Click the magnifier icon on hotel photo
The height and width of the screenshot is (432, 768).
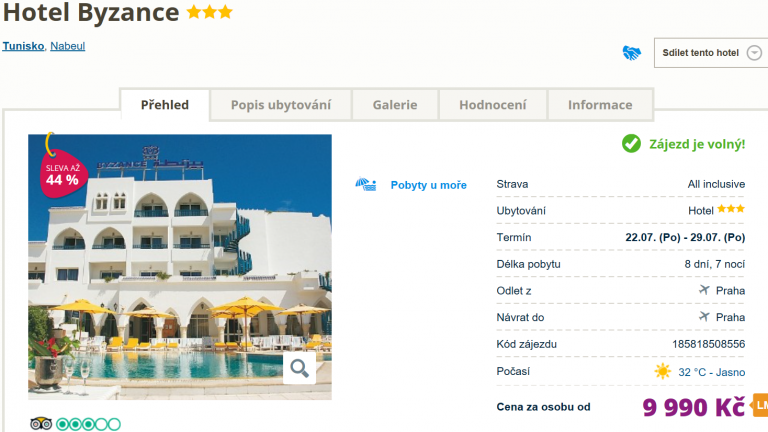point(299,368)
